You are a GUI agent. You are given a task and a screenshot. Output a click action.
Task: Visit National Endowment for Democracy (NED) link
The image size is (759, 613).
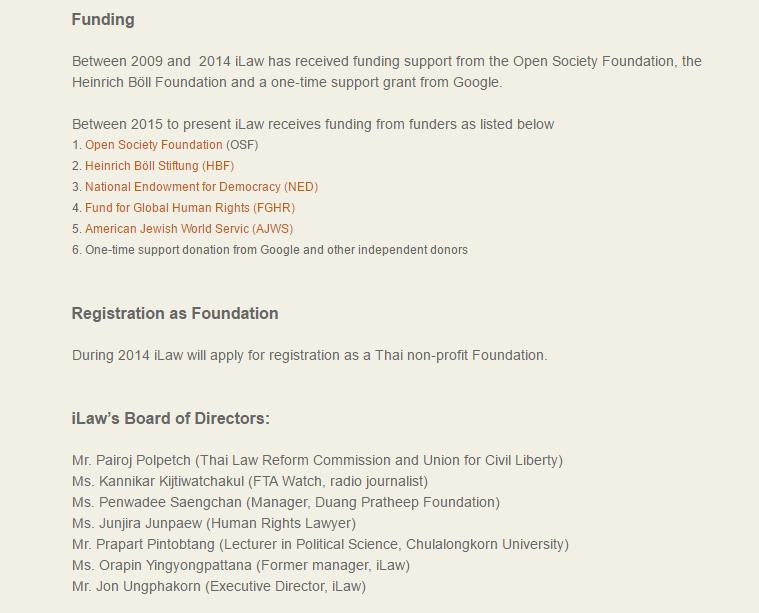point(201,186)
